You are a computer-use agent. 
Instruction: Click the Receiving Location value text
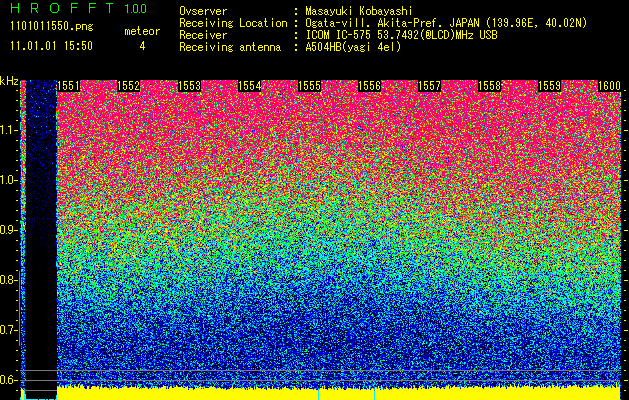pyautogui.click(x=446, y=23)
